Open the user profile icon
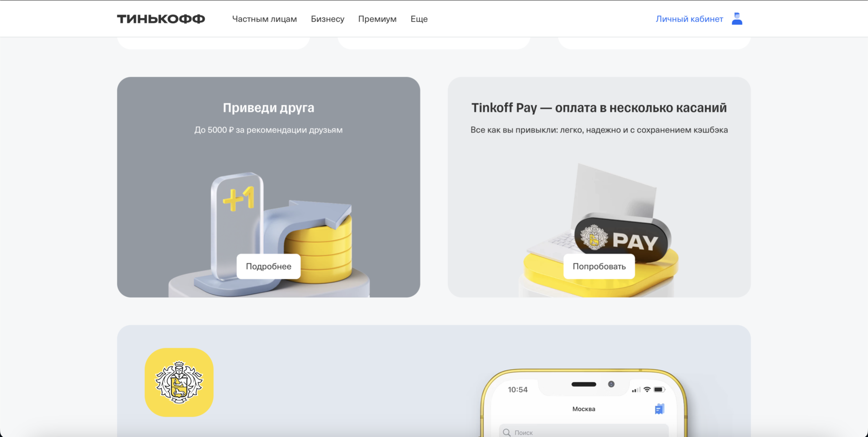Image resolution: width=868 pixels, height=437 pixels. (737, 19)
